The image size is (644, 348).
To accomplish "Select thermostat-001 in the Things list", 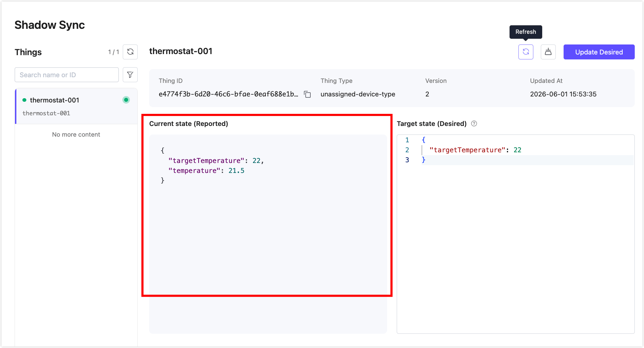I will pos(76,106).
